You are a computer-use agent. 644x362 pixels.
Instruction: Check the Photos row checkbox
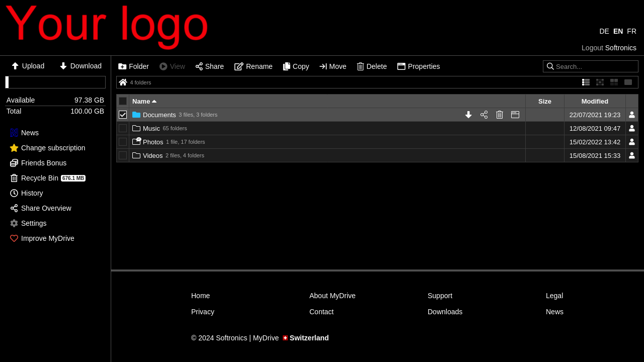(x=123, y=142)
